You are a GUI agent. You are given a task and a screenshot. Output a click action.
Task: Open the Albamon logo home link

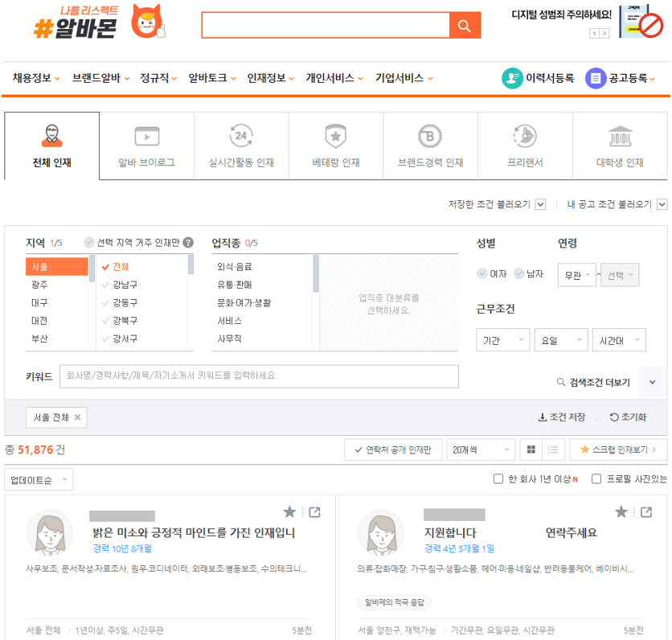tap(76, 23)
